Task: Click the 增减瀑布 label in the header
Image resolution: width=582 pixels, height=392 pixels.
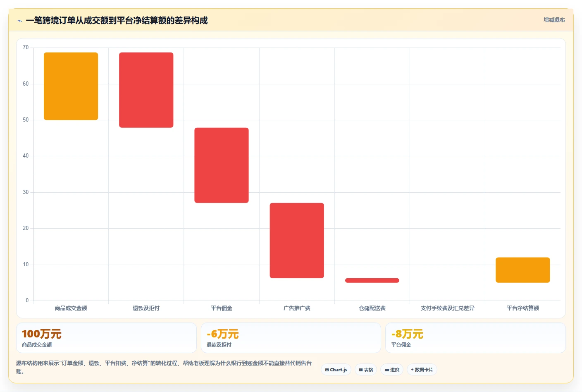Action: (554, 20)
